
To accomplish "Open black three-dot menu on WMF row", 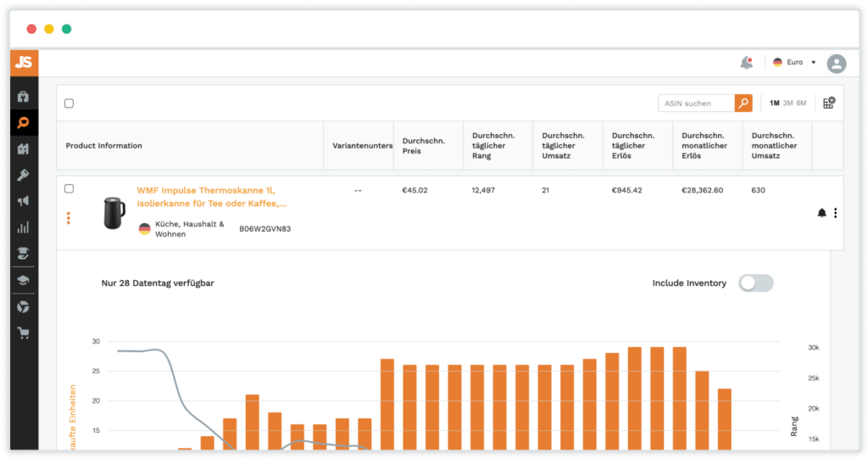I will pos(835,213).
